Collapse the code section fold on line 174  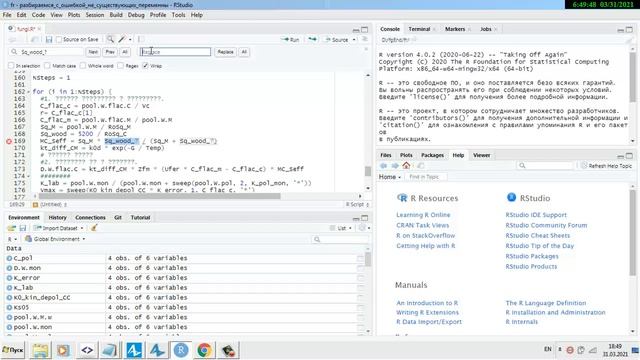(x=29, y=176)
